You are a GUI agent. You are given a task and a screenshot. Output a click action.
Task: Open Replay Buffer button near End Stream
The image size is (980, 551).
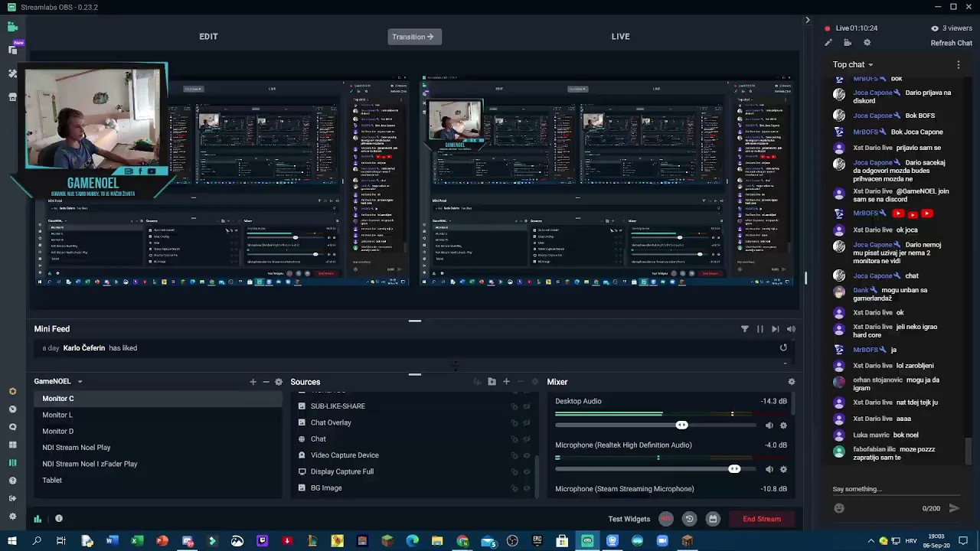pyautogui.click(x=689, y=519)
